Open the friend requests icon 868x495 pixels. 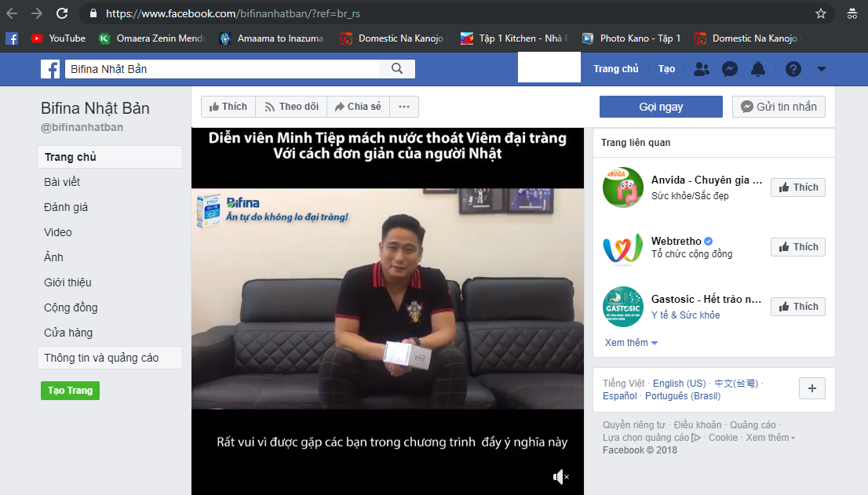(x=702, y=69)
